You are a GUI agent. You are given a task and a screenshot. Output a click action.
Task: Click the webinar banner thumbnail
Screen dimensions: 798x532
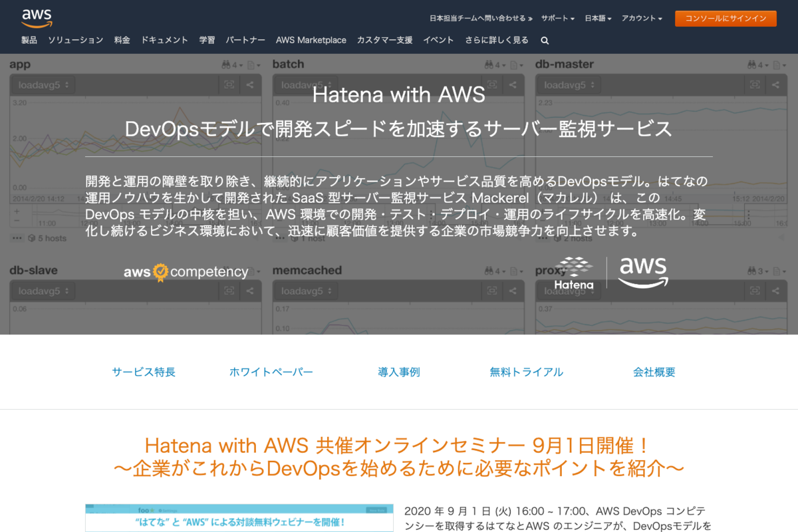[x=239, y=518]
